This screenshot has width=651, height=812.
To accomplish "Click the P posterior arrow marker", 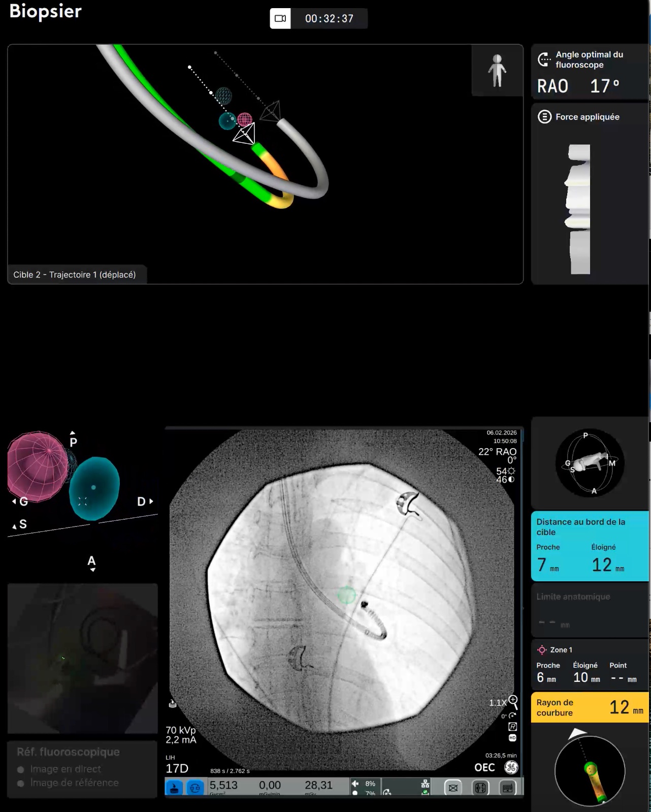I will click(73, 440).
